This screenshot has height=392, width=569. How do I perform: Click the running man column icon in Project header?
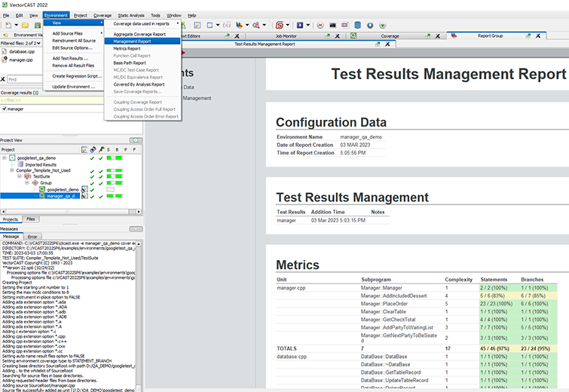click(101, 149)
